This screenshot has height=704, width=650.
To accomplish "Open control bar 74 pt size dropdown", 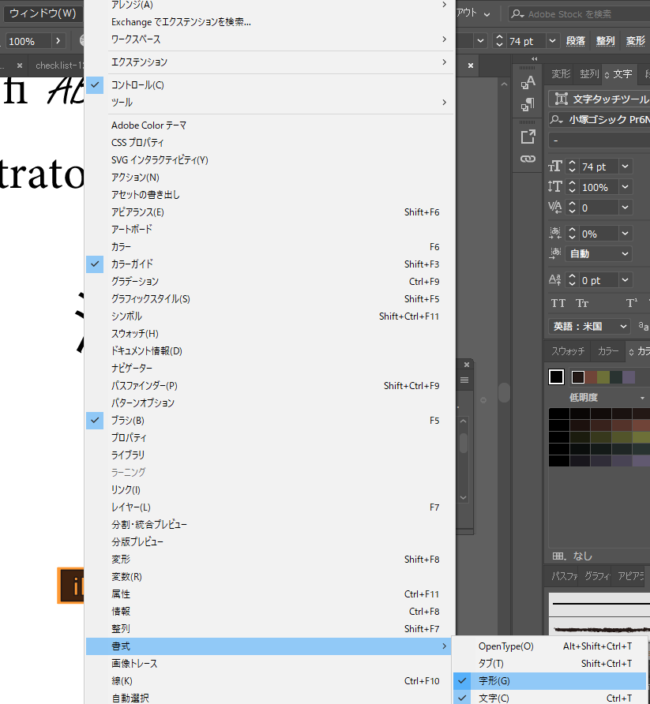I will coord(553,41).
